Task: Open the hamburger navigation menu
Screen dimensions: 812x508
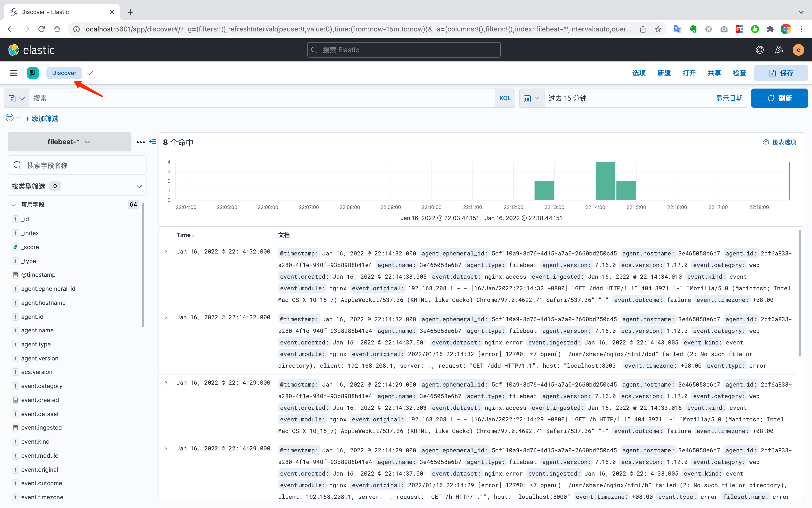Action: 14,73
